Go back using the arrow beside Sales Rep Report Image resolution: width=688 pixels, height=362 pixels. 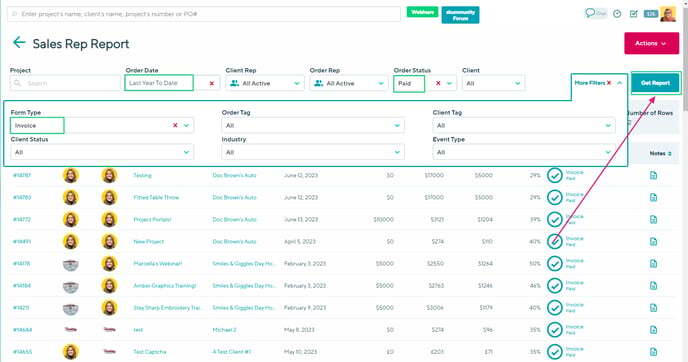pyautogui.click(x=19, y=43)
